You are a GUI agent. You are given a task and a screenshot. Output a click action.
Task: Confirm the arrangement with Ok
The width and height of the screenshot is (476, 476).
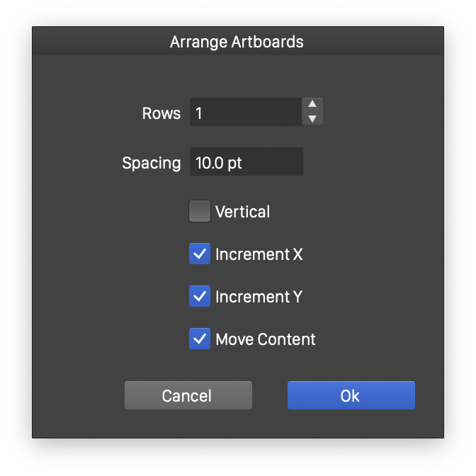(351, 396)
